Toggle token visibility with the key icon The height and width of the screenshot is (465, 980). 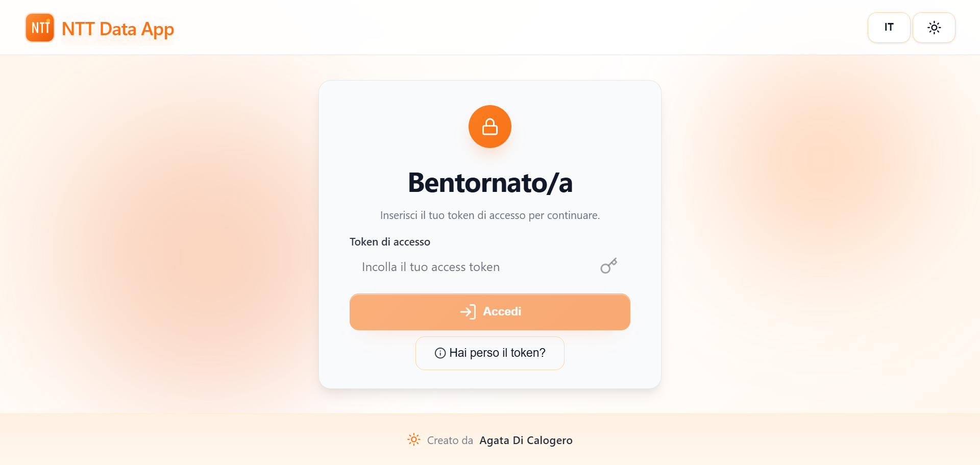[608, 266]
